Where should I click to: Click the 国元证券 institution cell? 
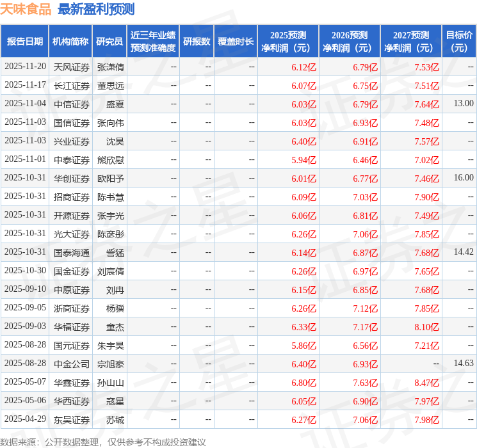[x=72, y=346]
